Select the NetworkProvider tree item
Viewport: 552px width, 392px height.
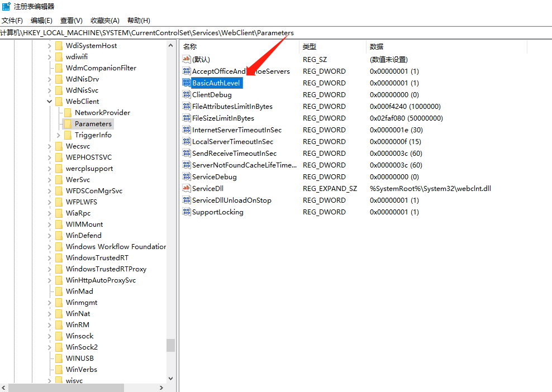102,113
